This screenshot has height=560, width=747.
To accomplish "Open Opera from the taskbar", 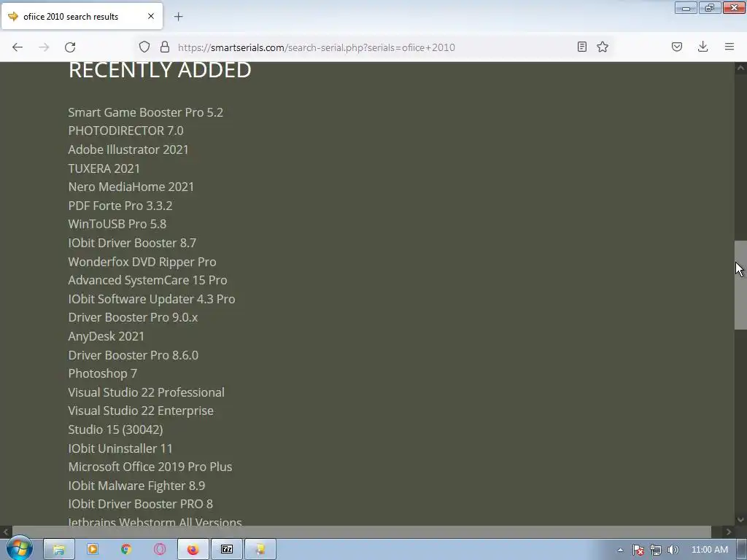I will click(160, 550).
